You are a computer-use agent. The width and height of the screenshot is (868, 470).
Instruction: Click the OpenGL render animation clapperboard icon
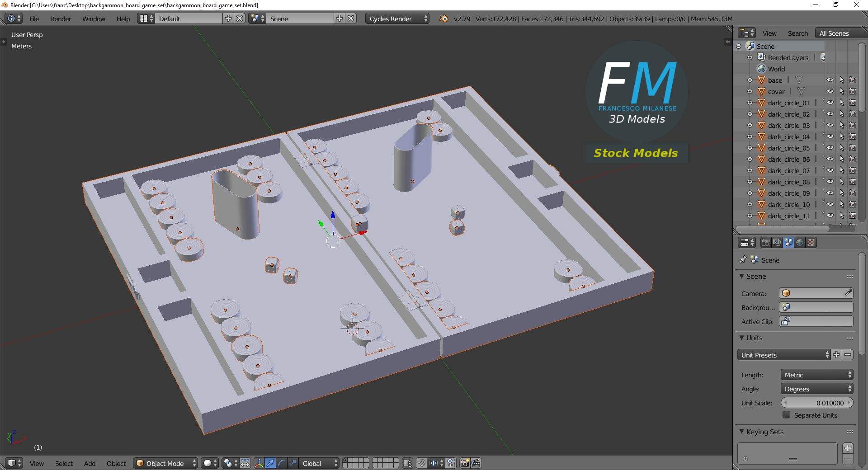tap(476, 463)
